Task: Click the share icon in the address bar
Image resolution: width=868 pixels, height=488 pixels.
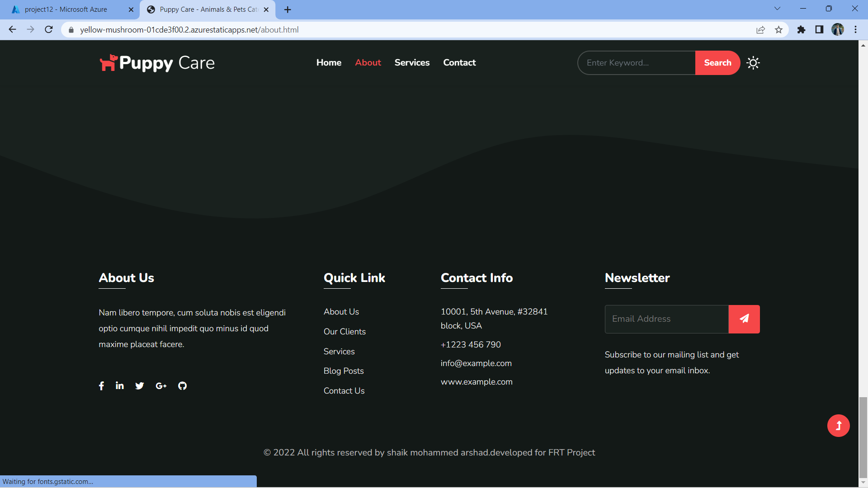Action: 761,30
